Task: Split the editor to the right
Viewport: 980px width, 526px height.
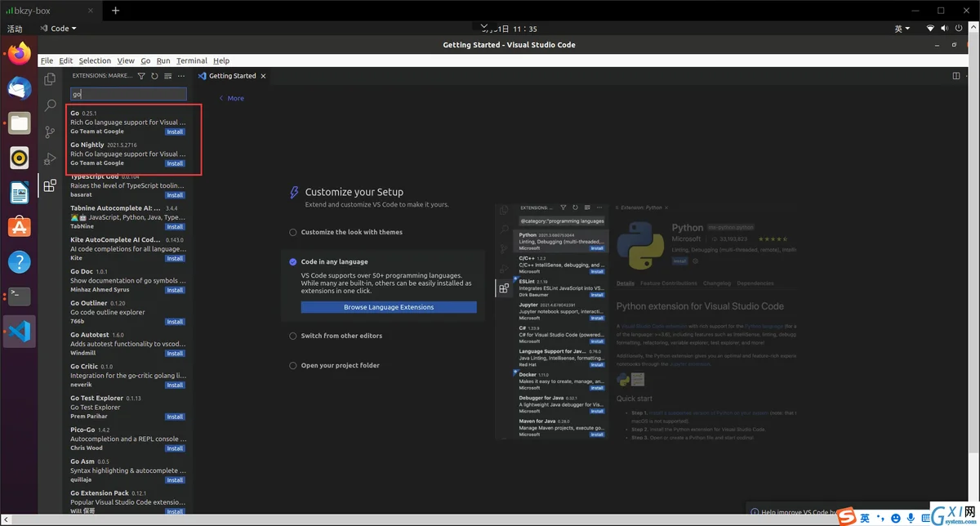Action: point(956,76)
